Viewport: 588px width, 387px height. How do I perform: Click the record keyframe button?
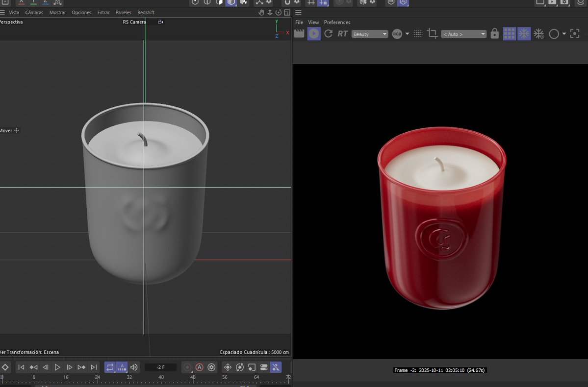[187, 367]
